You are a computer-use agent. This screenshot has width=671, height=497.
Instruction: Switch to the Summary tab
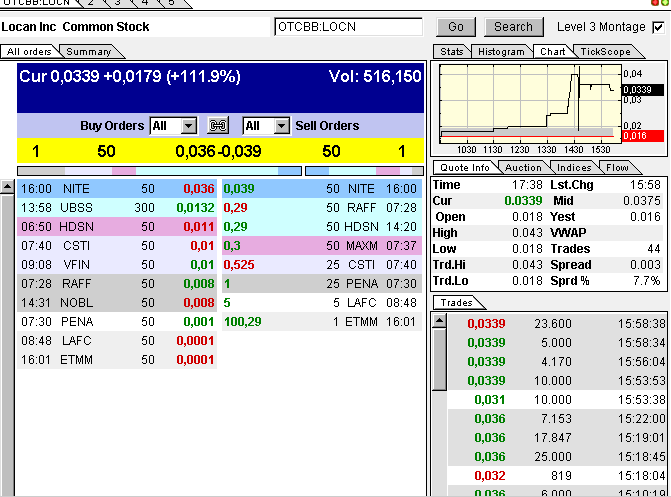[x=89, y=51]
